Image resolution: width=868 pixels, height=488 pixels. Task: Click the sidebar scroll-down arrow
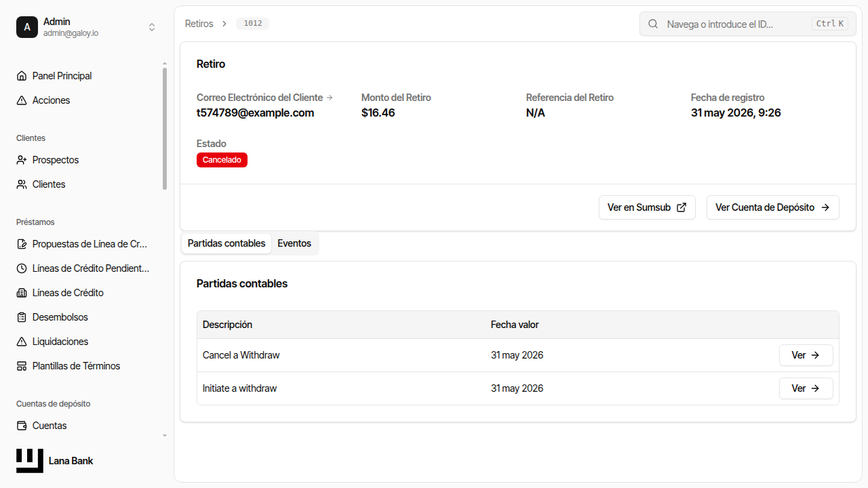(x=165, y=435)
